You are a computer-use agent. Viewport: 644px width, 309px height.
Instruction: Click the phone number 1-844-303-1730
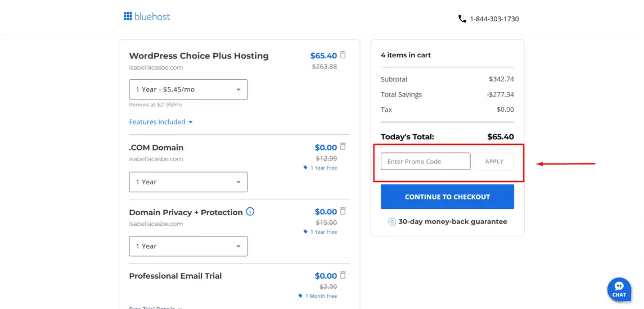pyautogui.click(x=494, y=19)
